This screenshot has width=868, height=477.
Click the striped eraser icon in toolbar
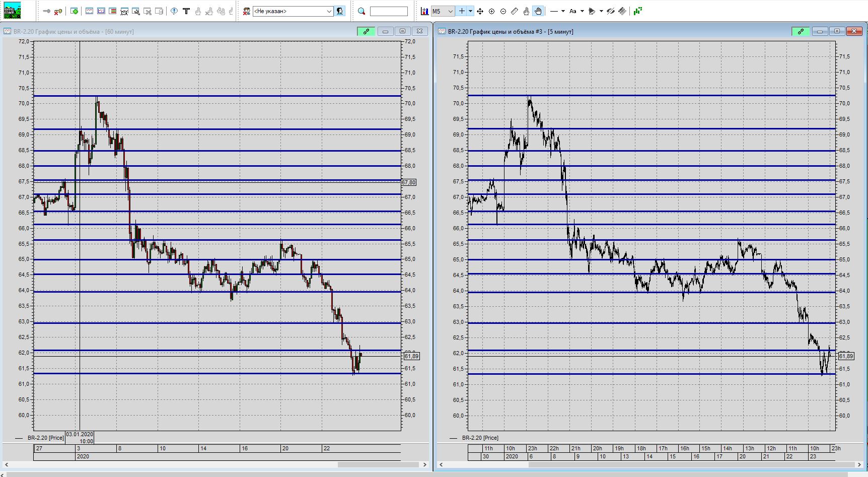coord(623,11)
